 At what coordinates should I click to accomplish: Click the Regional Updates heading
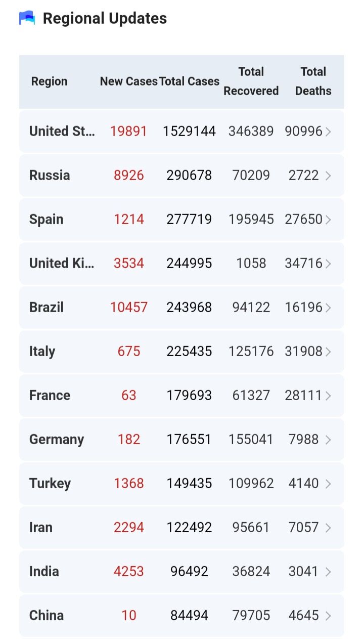click(x=105, y=18)
